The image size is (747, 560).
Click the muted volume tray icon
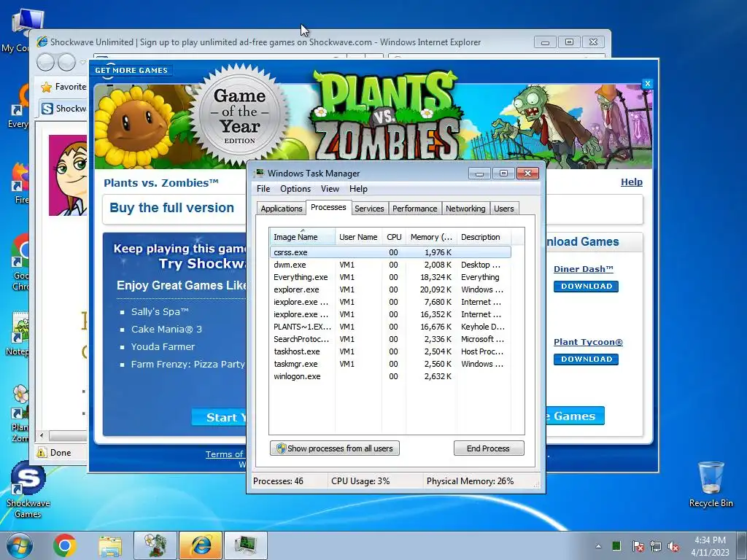[673, 545]
